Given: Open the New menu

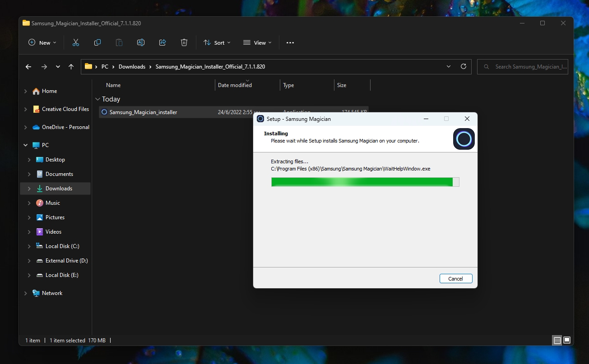Looking at the screenshot, I should point(42,42).
